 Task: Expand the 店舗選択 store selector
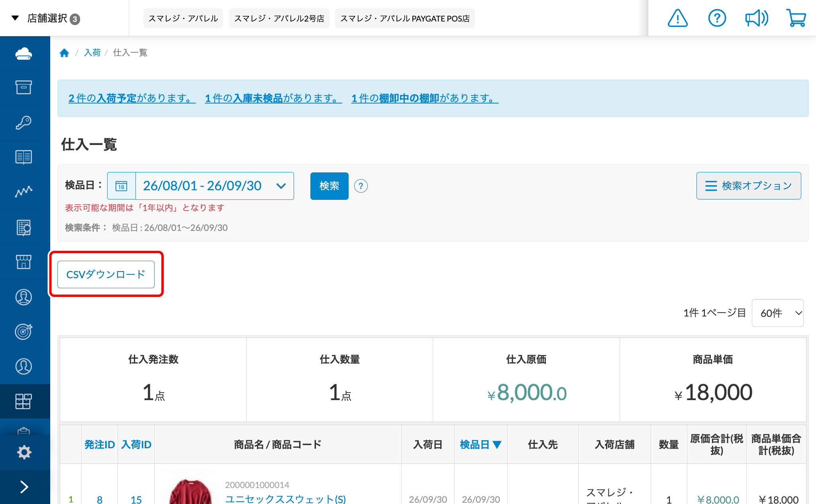pyautogui.click(x=46, y=18)
